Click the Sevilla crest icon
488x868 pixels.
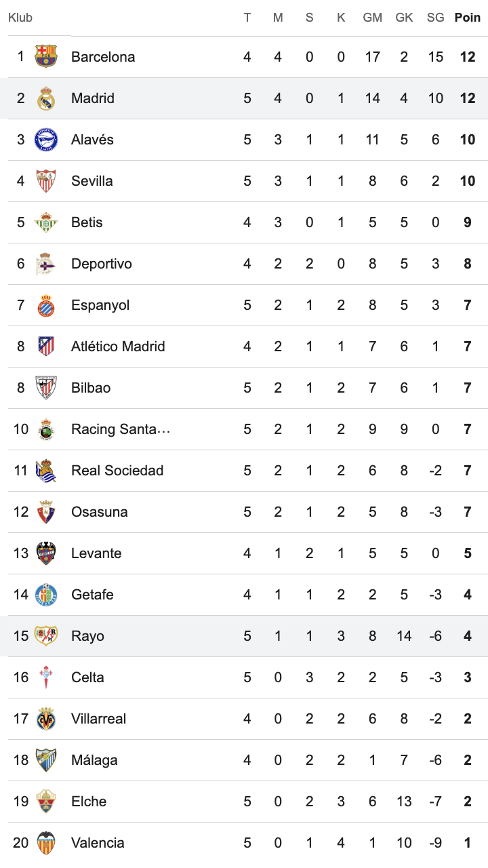tap(46, 181)
